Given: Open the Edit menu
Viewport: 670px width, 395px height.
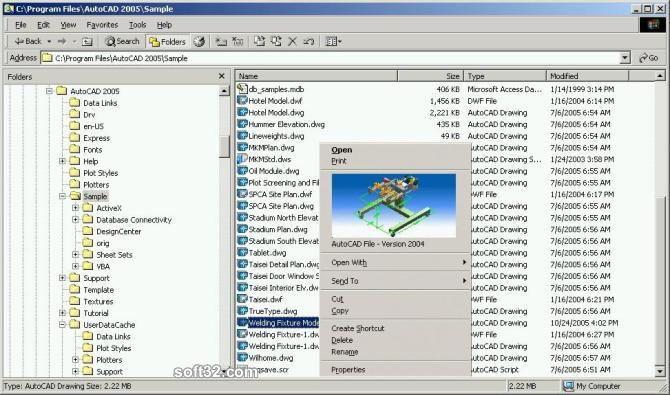Looking at the screenshot, I should 43,25.
